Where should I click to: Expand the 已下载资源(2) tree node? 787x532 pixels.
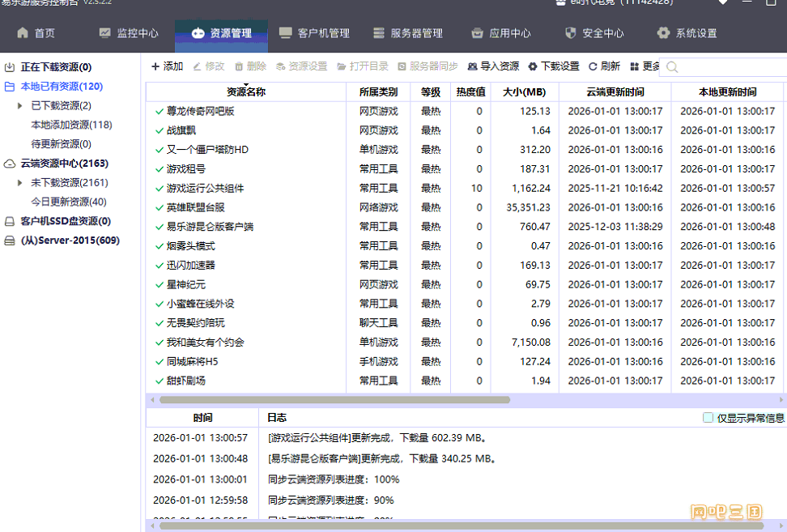coord(20,106)
